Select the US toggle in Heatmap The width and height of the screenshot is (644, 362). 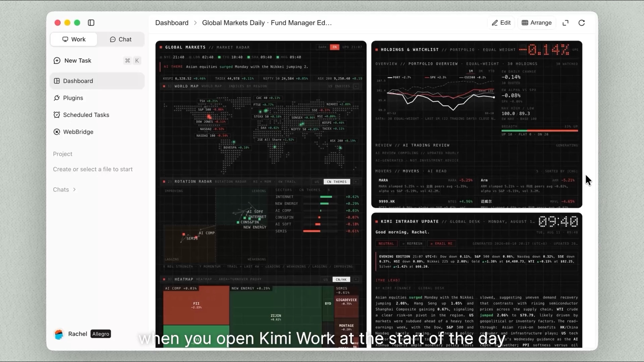click(325, 280)
